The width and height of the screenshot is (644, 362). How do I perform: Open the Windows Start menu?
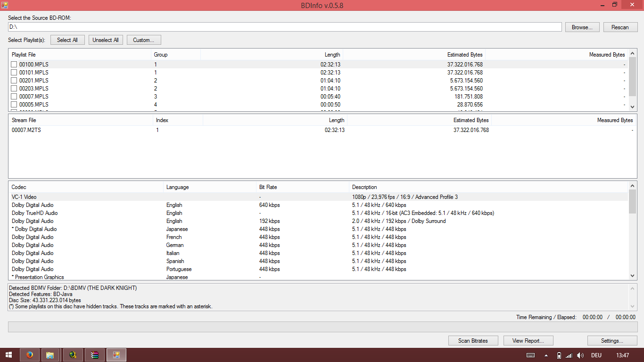click(x=8, y=355)
